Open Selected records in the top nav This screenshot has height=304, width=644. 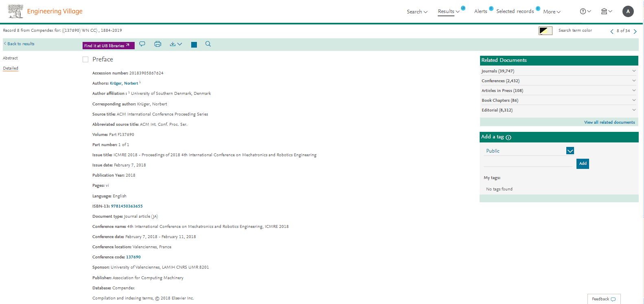click(x=515, y=11)
